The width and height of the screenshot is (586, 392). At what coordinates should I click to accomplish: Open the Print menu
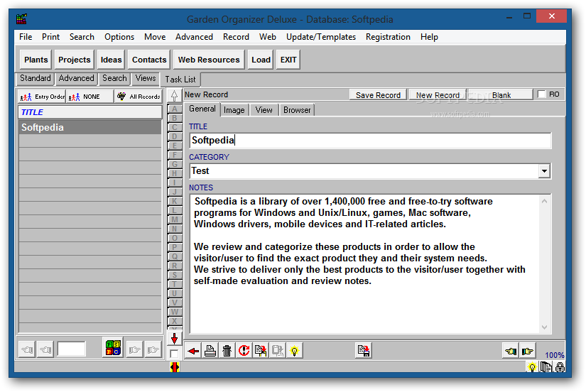(50, 37)
